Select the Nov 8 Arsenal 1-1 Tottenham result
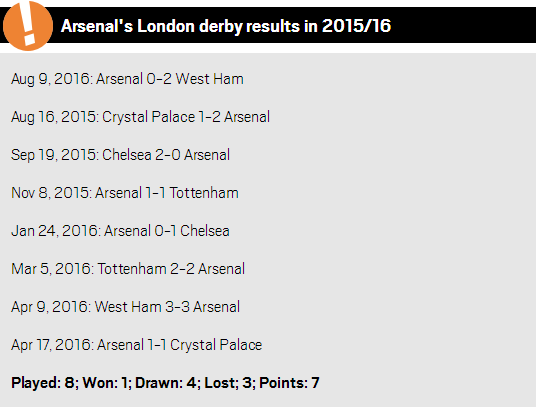The height and width of the screenshot is (410, 537). click(125, 193)
